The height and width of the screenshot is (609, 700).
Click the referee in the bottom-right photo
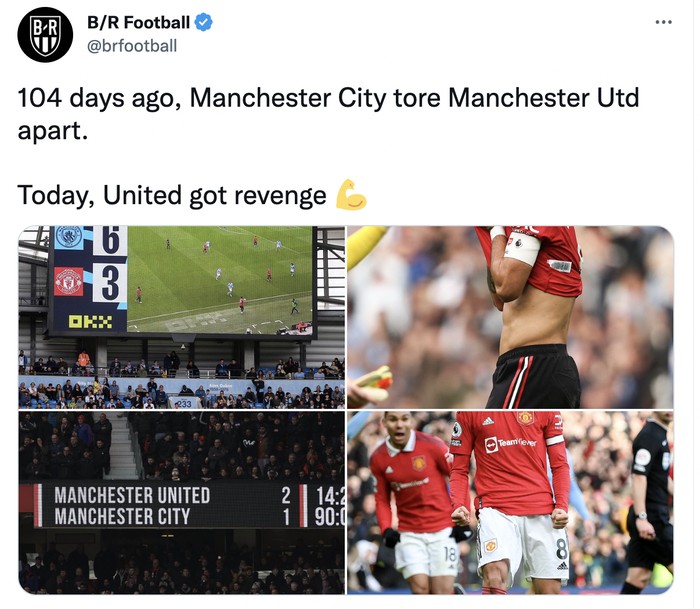pos(650,502)
